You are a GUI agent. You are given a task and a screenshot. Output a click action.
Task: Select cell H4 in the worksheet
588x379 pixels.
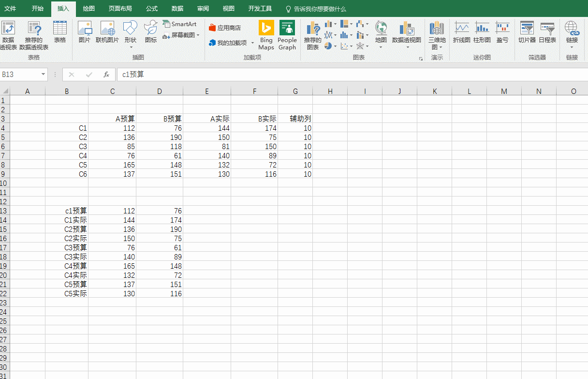point(330,128)
